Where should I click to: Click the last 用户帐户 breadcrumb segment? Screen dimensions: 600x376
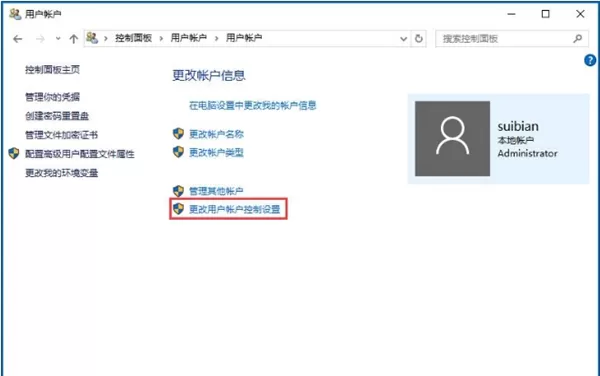click(x=244, y=38)
